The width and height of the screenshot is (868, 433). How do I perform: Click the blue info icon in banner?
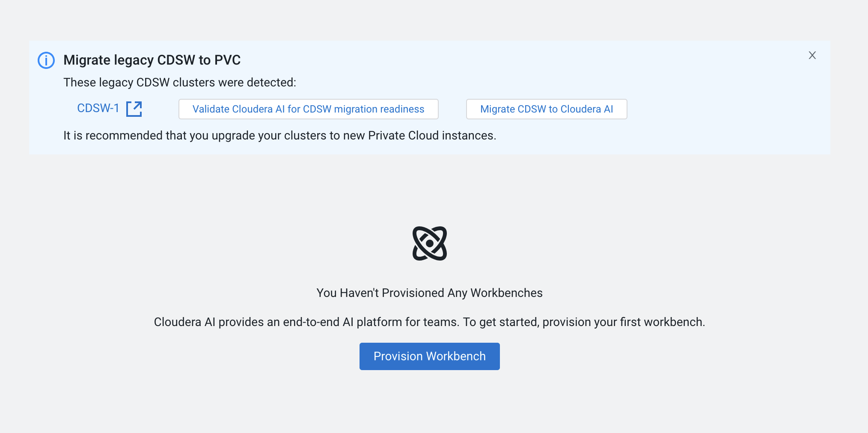(46, 60)
